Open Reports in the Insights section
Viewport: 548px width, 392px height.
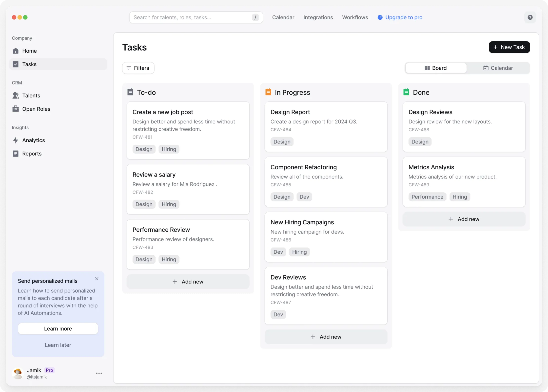(32, 154)
